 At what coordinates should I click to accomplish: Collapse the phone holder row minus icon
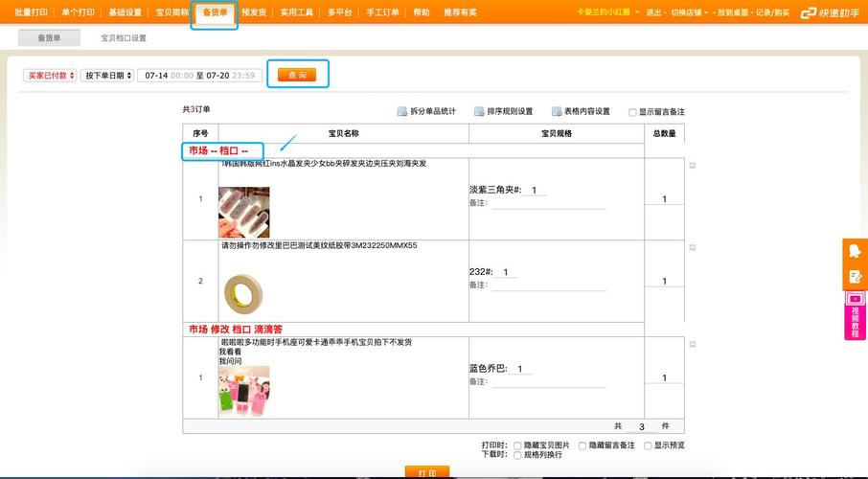point(693,344)
